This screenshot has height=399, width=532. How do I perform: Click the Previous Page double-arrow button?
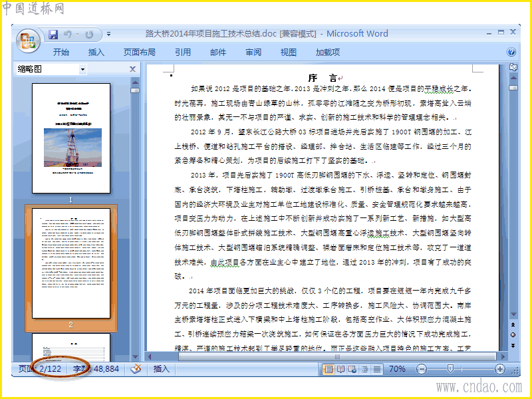[513, 325]
